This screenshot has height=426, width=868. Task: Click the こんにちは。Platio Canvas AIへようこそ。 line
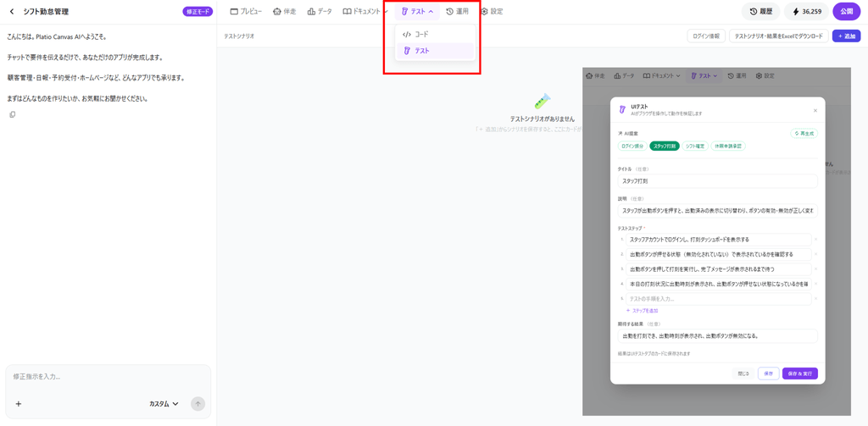point(57,37)
